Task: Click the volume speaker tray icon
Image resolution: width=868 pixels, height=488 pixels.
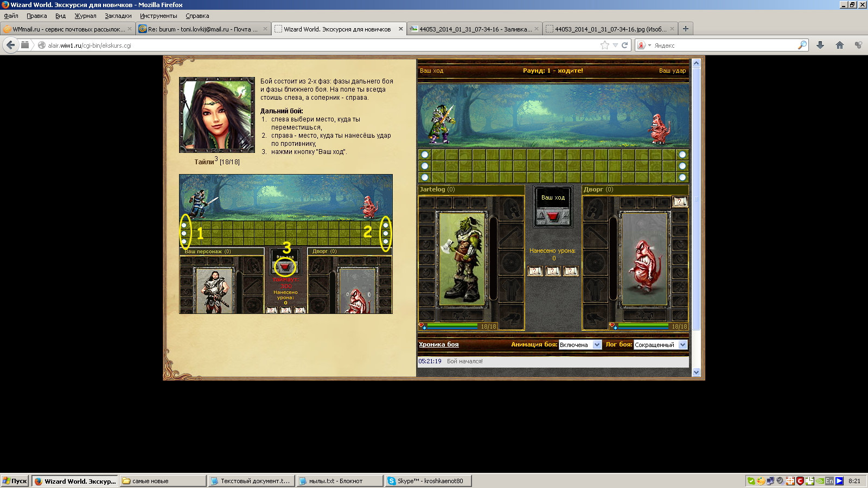Action: [780, 480]
